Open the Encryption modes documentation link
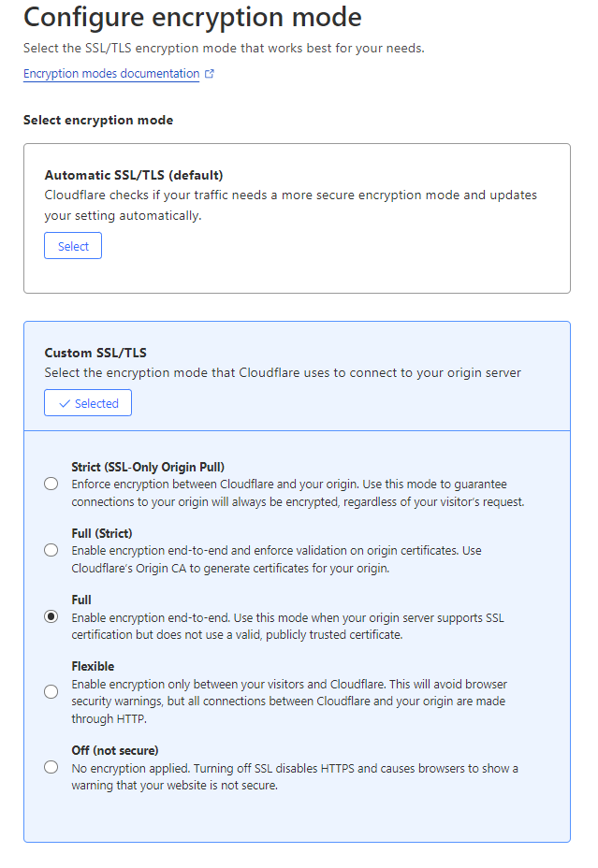Screen dimensions: 598x868 pyautogui.click(x=111, y=74)
